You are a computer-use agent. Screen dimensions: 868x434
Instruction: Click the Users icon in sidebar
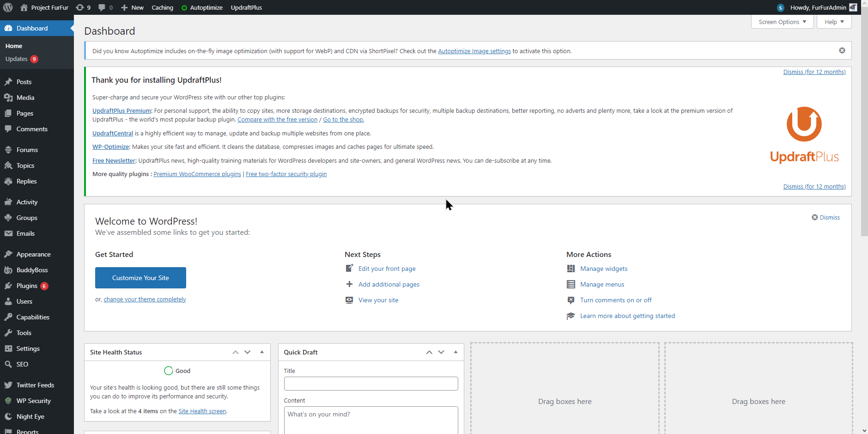coord(8,301)
